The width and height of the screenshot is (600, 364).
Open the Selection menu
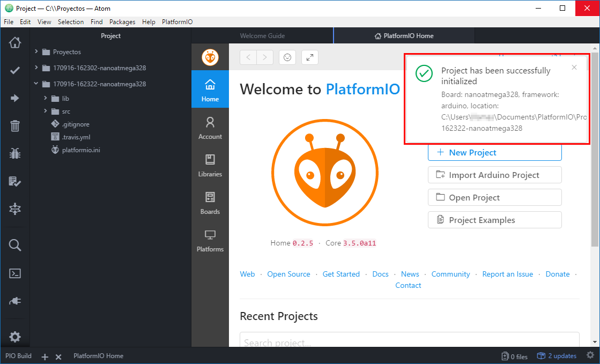pyautogui.click(x=71, y=22)
